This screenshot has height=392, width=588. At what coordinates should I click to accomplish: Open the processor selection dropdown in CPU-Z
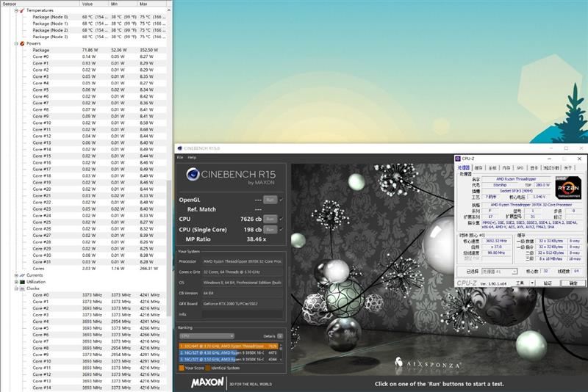coord(500,272)
